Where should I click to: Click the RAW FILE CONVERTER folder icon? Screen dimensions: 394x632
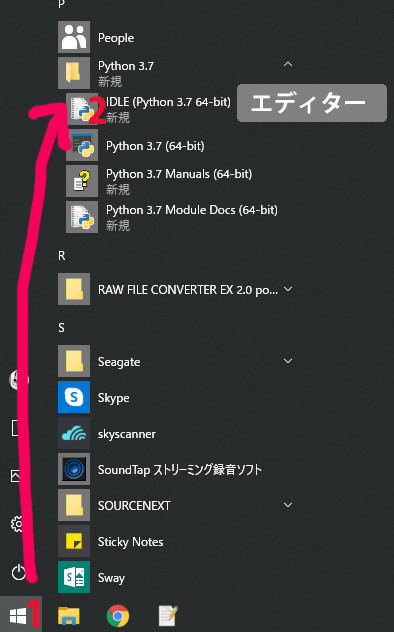pos(74,289)
